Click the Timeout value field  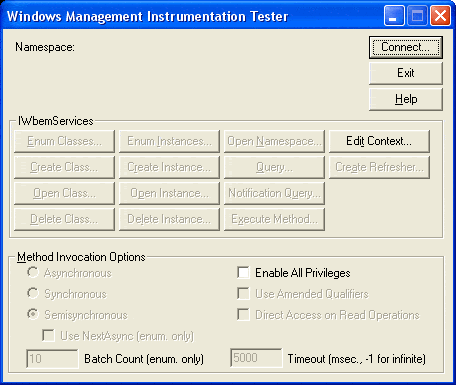(x=256, y=358)
